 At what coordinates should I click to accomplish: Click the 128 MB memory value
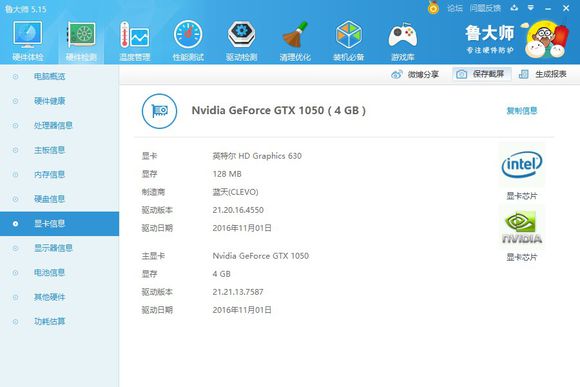tap(227, 174)
